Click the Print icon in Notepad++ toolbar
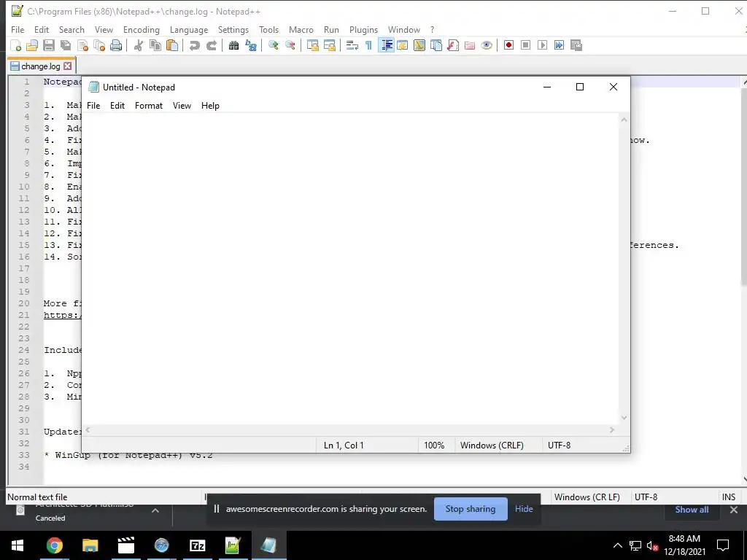This screenshot has width=747, height=560. (x=116, y=45)
